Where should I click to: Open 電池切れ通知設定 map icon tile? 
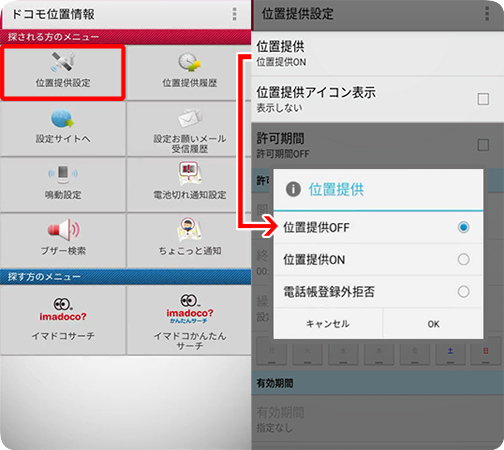point(189,185)
